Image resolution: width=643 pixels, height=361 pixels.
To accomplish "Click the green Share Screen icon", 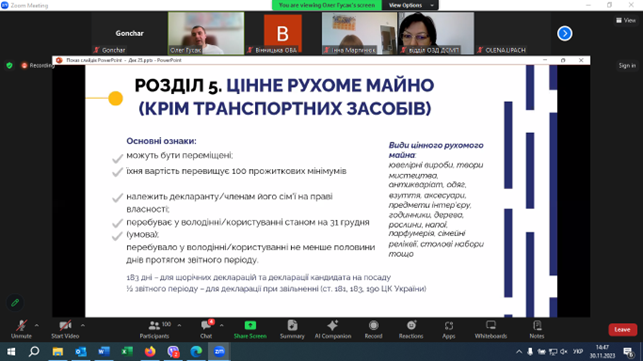I will (250, 326).
